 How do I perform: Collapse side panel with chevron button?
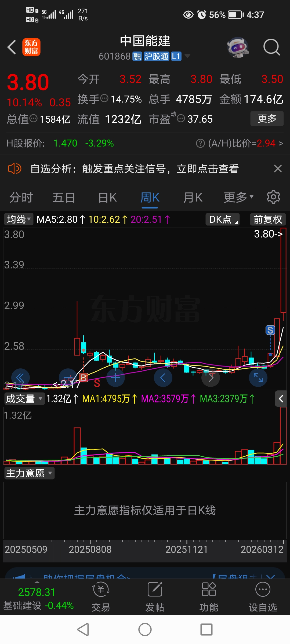coord(281,399)
